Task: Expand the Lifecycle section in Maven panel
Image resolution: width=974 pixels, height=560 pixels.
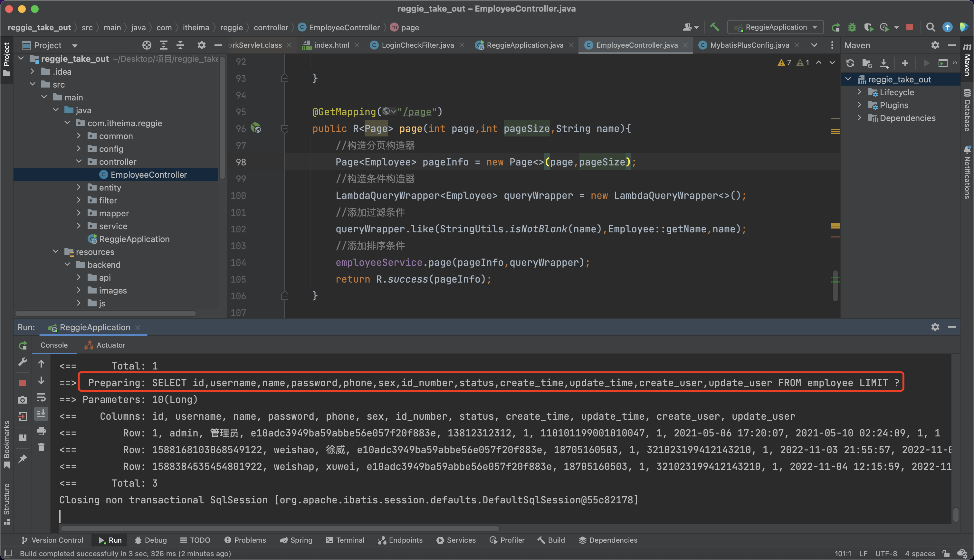Action: pyautogui.click(x=859, y=92)
